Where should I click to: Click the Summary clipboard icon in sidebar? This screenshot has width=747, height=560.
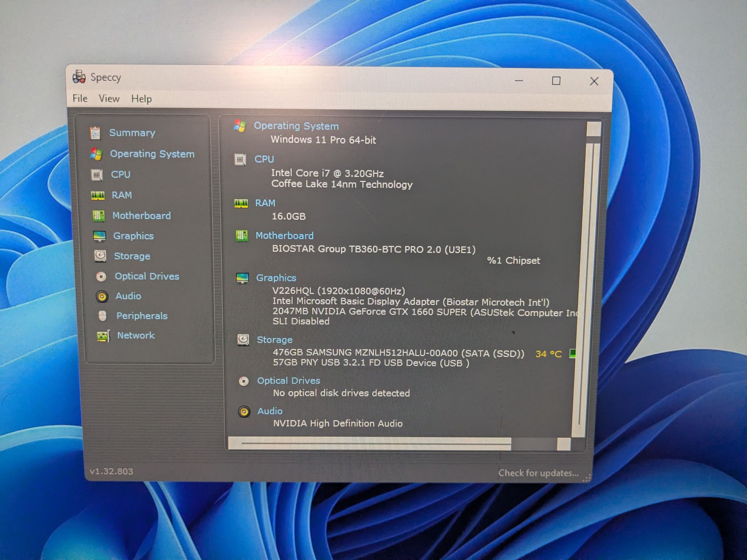click(x=95, y=133)
